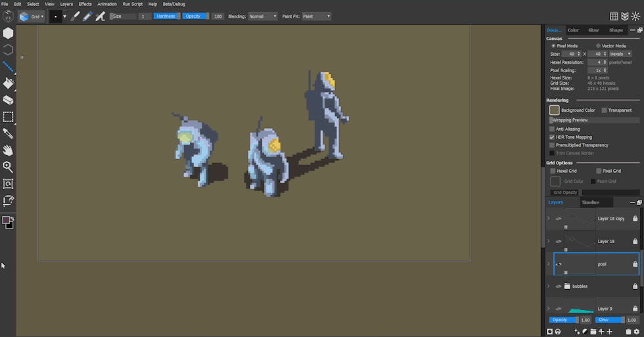The width and height of the screenshot is (644, 337).
Task: Switch to the Timeline tab
Action: tap(590, 202)
